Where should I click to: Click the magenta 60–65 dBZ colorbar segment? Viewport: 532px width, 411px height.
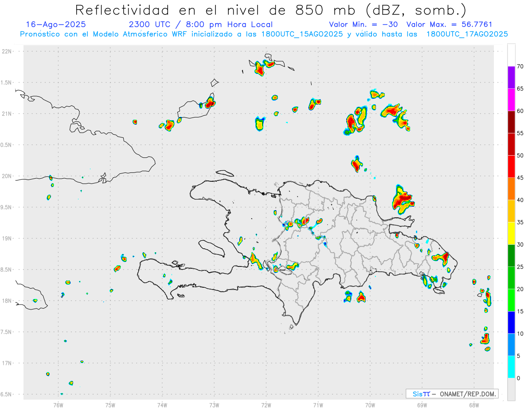pyautogui.click(x=511, y=100)
